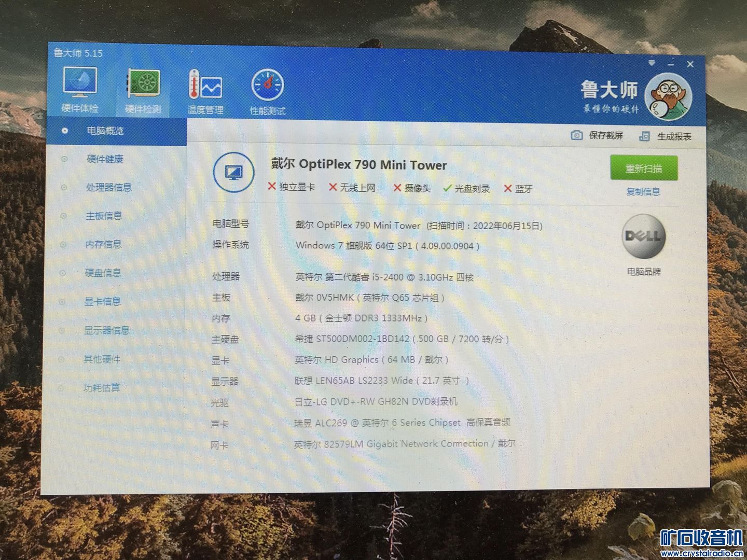Click the scan time 2022年06月15日 text
Screen dimensions: 747x560
point(485,226)
